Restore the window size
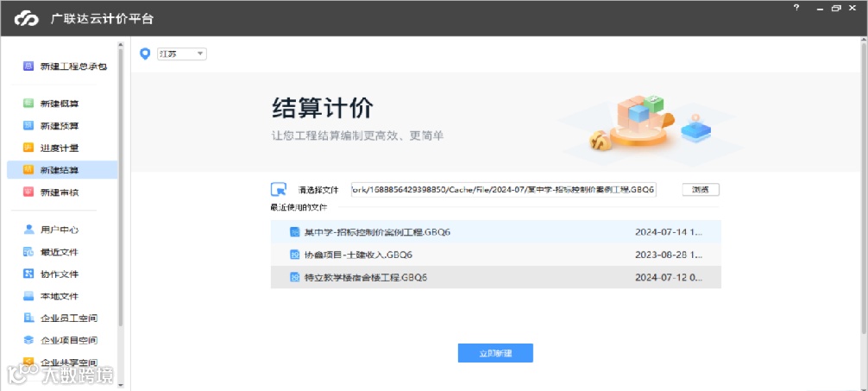Screen dimensions: 868x391 (x=836, y=8)
